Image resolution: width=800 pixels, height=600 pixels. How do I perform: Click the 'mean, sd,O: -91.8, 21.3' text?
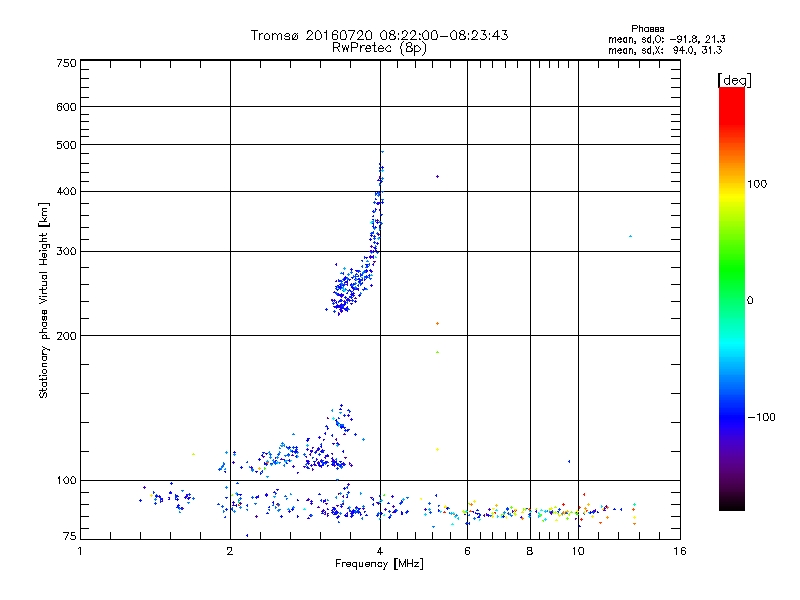click(667, 39)
